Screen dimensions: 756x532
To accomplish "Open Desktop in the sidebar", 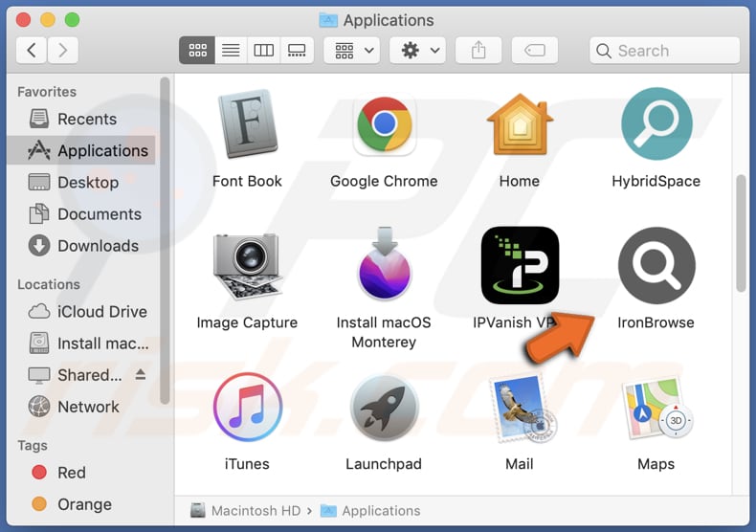I will click(81, 182).
